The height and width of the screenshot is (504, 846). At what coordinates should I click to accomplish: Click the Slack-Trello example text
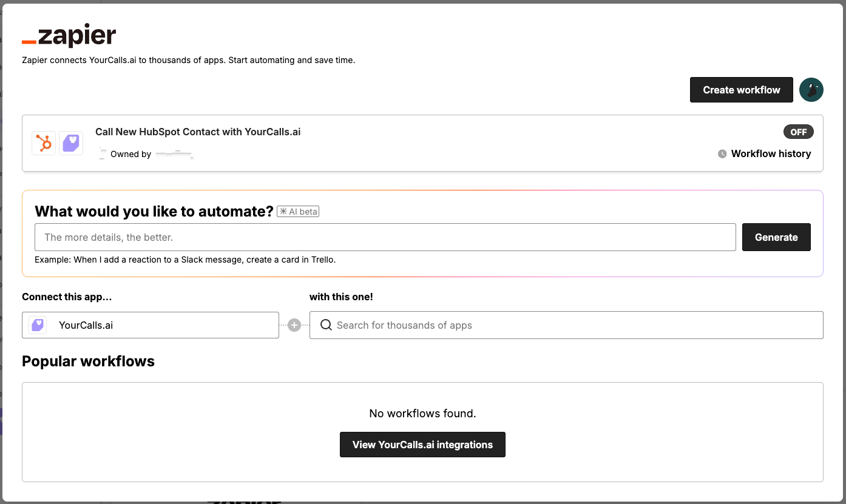coord(185,260)
